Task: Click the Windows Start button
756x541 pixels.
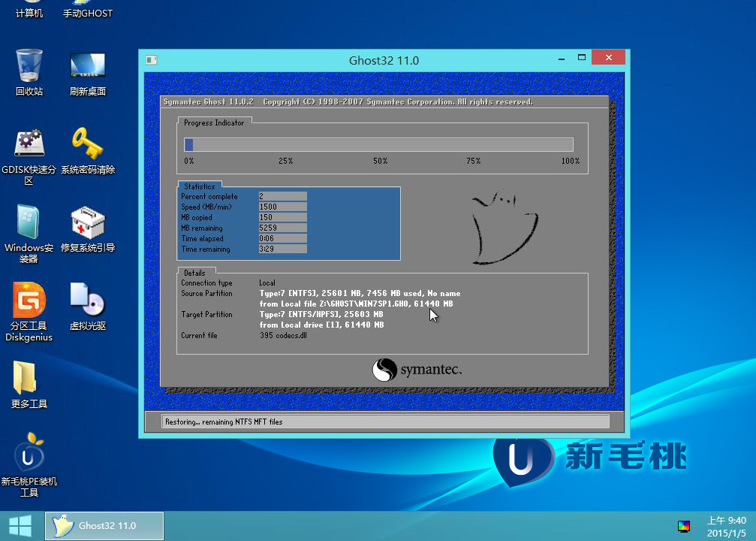Action: click(20, 525)
